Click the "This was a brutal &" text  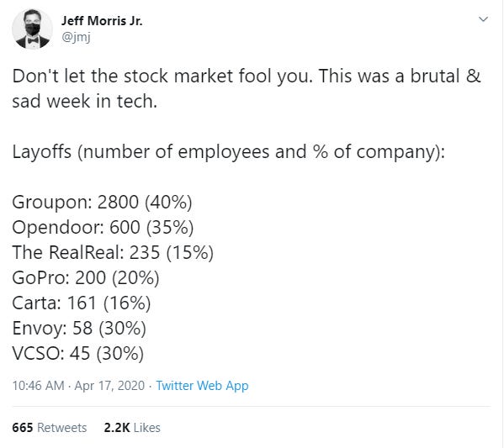click(400, 76)
